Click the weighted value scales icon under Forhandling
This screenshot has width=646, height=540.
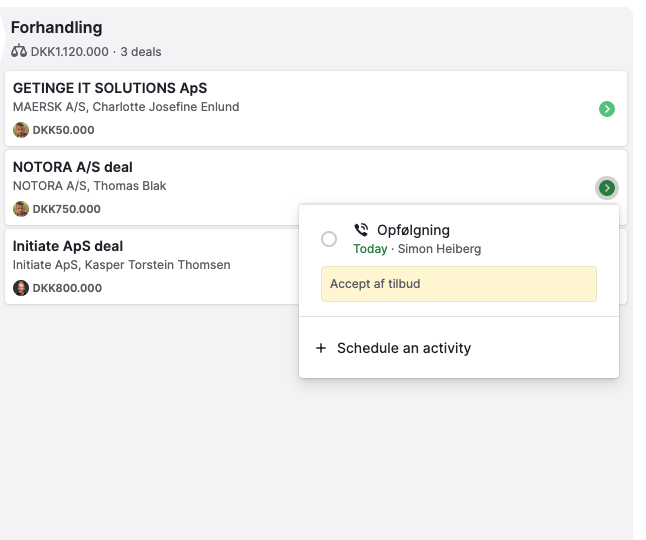click(18, 51)
